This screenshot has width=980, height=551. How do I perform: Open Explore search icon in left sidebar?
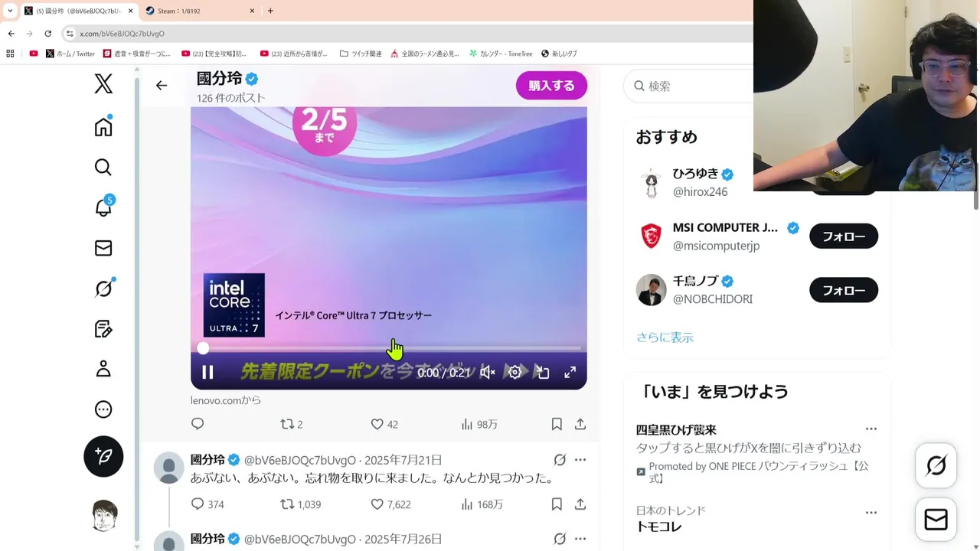point(103,167)
